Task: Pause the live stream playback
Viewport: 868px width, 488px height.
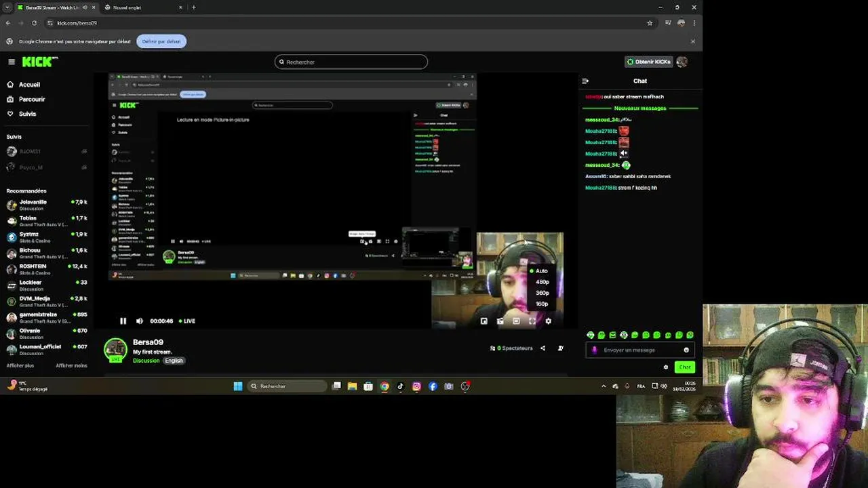Action: tap(123, 321)
